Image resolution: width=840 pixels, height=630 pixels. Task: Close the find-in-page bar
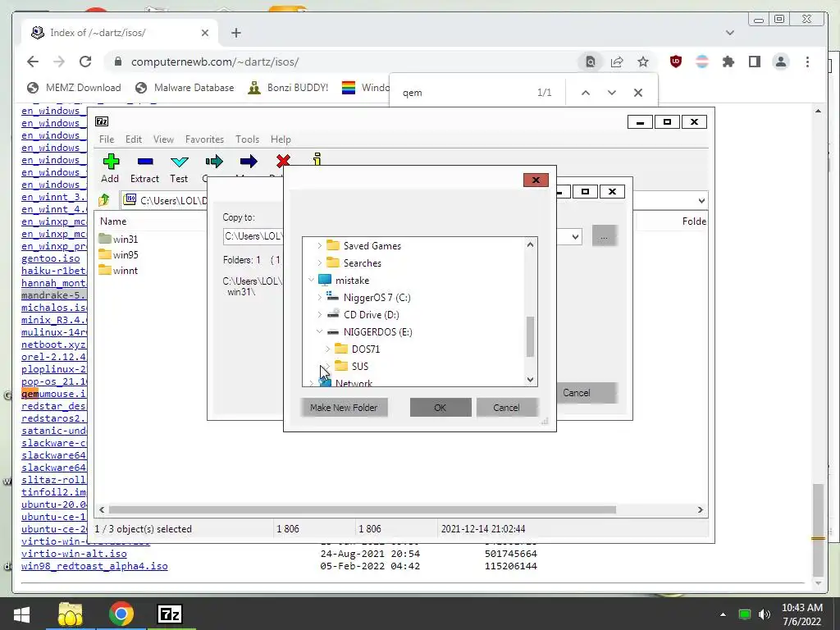tap(638, 93)
